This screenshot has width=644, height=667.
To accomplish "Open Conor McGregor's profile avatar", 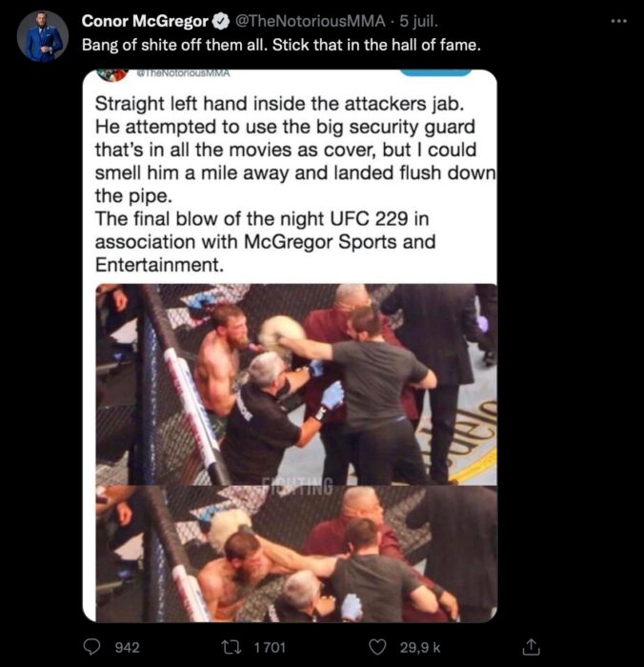I will tap(43, 36).
